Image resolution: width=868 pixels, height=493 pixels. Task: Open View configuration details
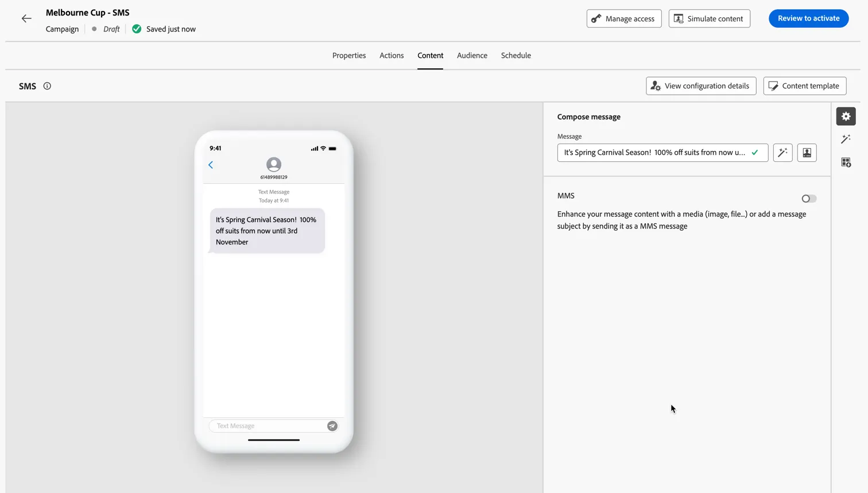pyautogui.click(x=701, y=86)
